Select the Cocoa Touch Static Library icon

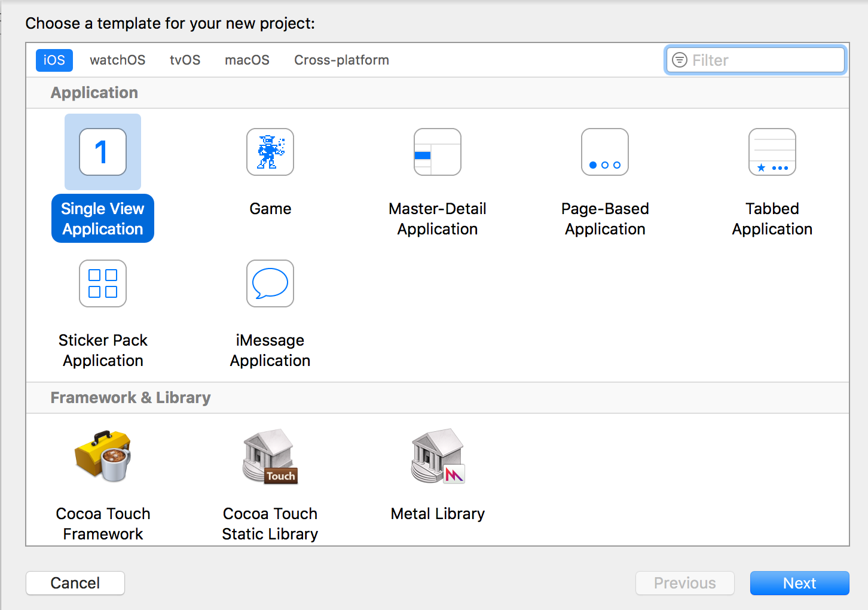pos(270,456)
